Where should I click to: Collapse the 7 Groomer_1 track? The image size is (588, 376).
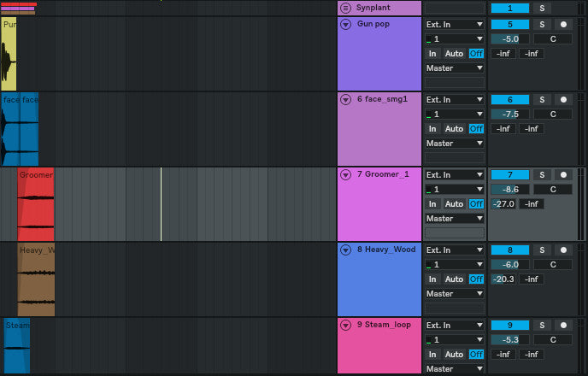[345, 174]
